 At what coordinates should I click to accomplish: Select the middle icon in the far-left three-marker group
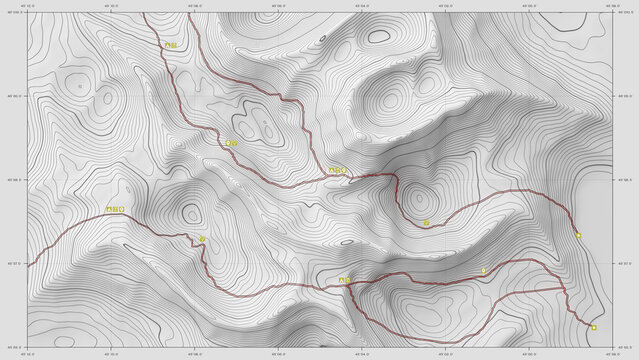click(115, 209)
